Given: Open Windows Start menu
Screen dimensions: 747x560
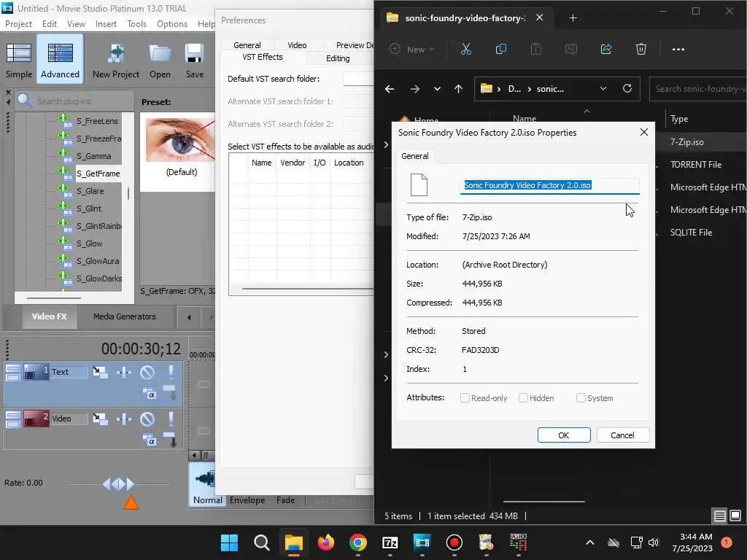Looking at the screenshot, I should point(229,542).
